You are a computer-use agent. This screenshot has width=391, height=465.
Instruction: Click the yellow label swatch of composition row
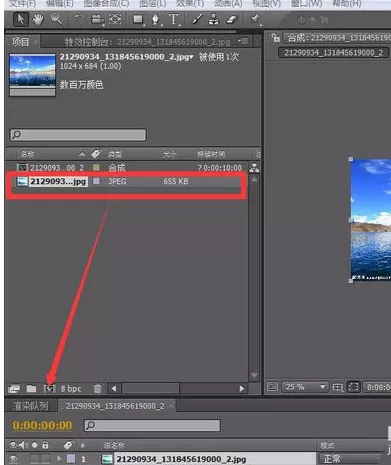click(96, 167)
